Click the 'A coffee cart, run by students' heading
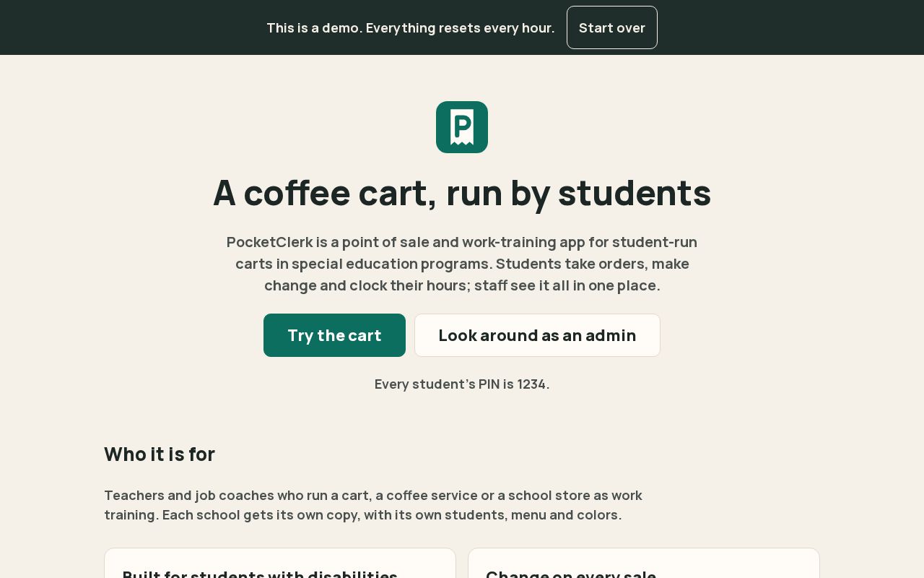Viewport: 924px width, 578px height. point(462,193)
